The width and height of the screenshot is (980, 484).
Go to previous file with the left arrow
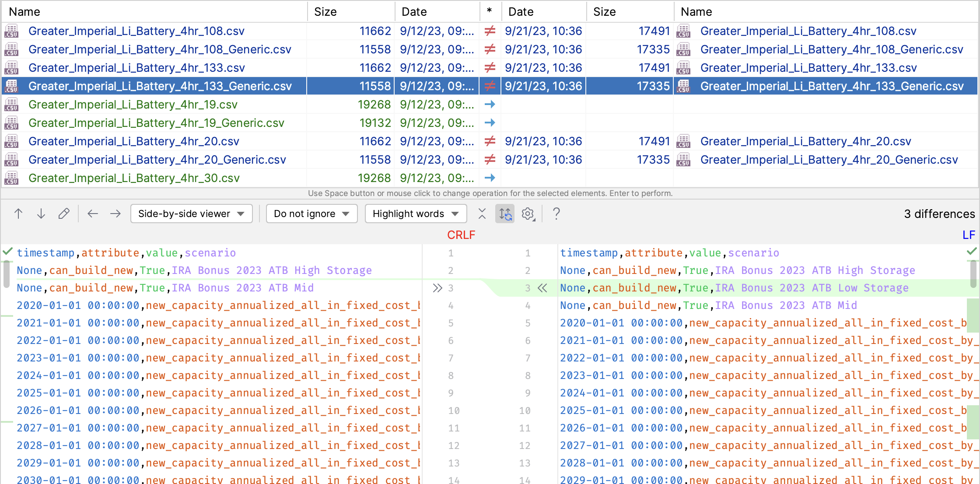point(93,214)
